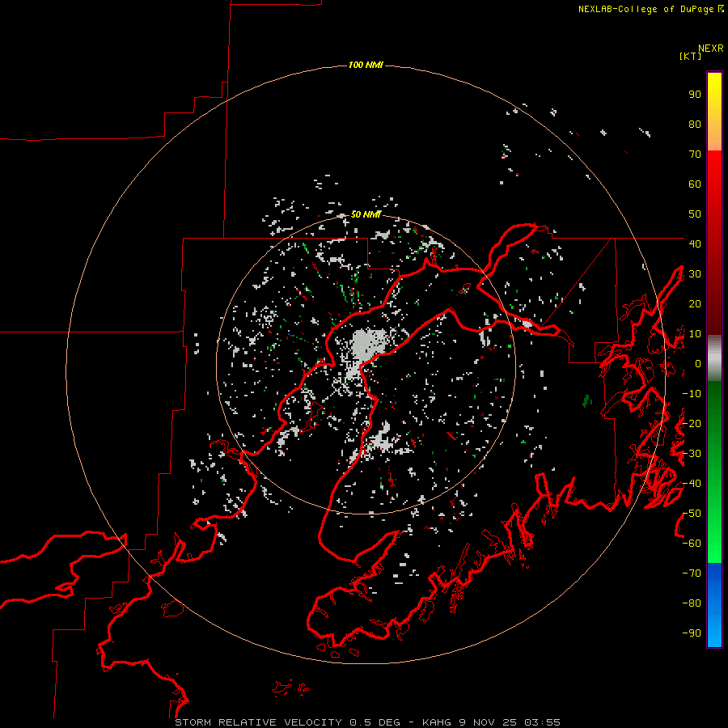728x728 pixels.
Task: Select the 30 value on the velocity scale
Action: [x=695, y=274]
